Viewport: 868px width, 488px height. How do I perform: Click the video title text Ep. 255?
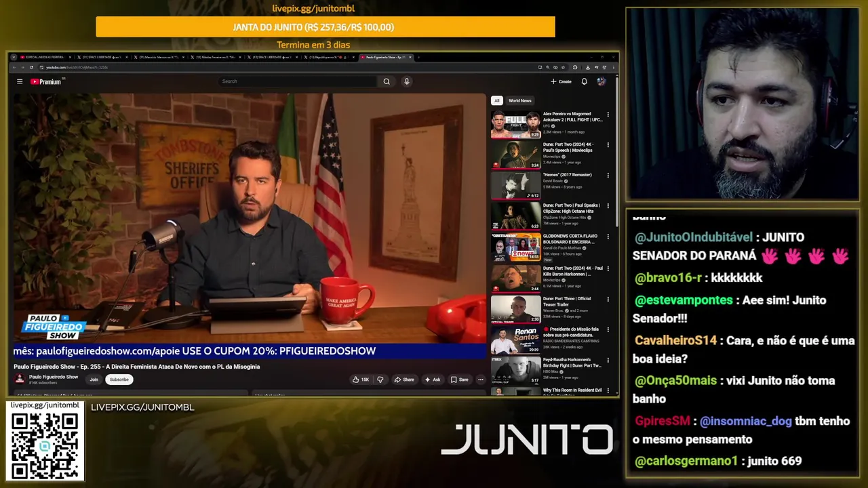tap(136, 367)
